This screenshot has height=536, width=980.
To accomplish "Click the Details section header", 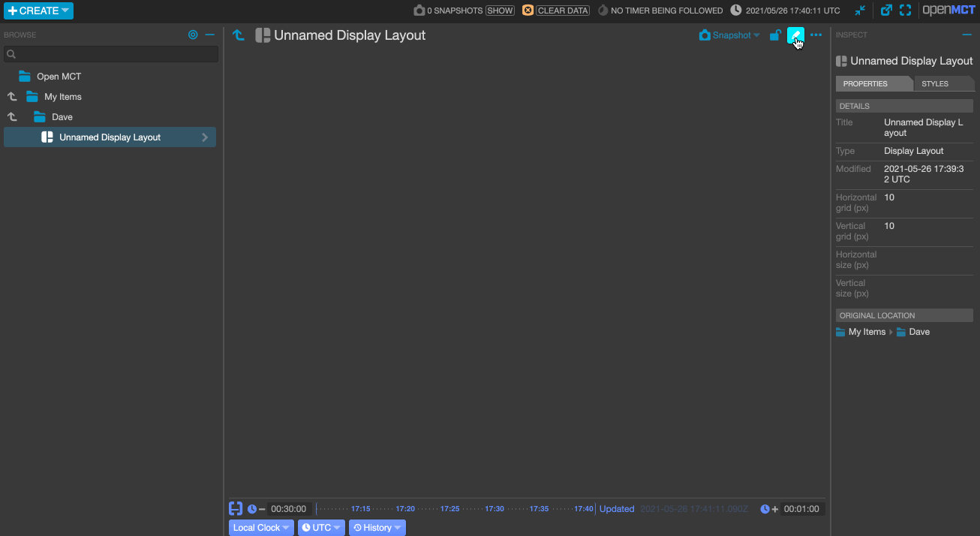I will (904, 106).
